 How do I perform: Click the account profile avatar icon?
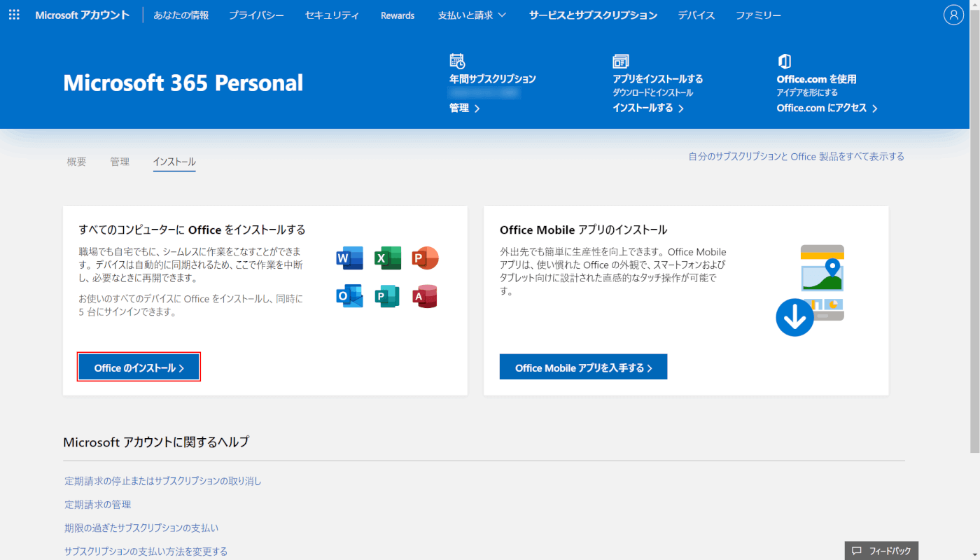click(953, 15)
